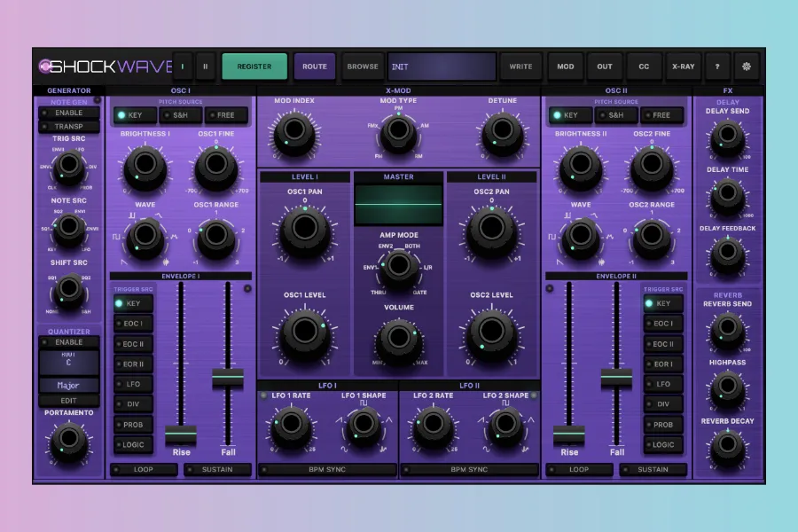The image size is (798, 532).
Task: Click the Envelope I Fall slider handle
Action: (228, 378)
